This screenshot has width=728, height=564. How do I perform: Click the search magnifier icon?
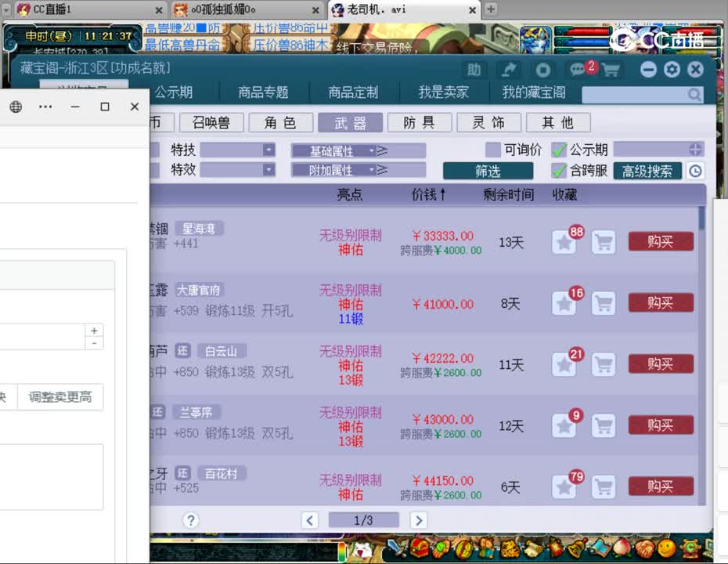point(694,95)
